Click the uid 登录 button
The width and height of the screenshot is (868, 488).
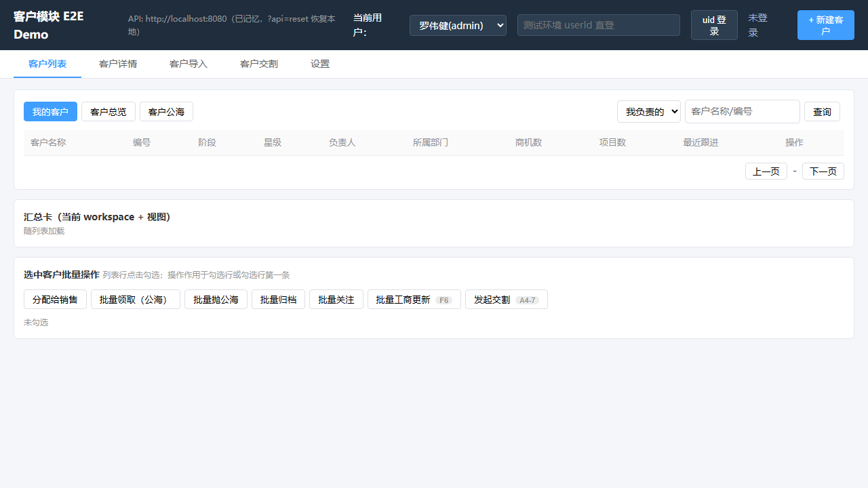(x=714, y=25)
